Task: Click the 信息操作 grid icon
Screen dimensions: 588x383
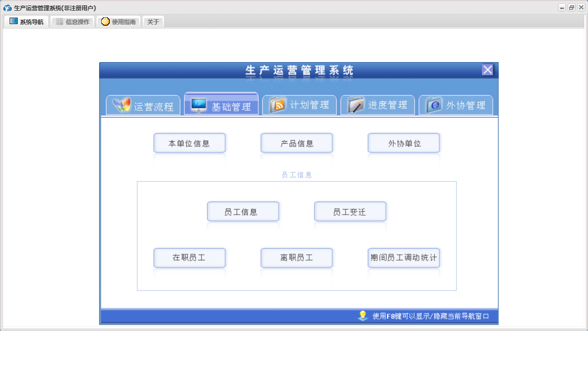Action: pyautogui.click(x=59, y=22)
